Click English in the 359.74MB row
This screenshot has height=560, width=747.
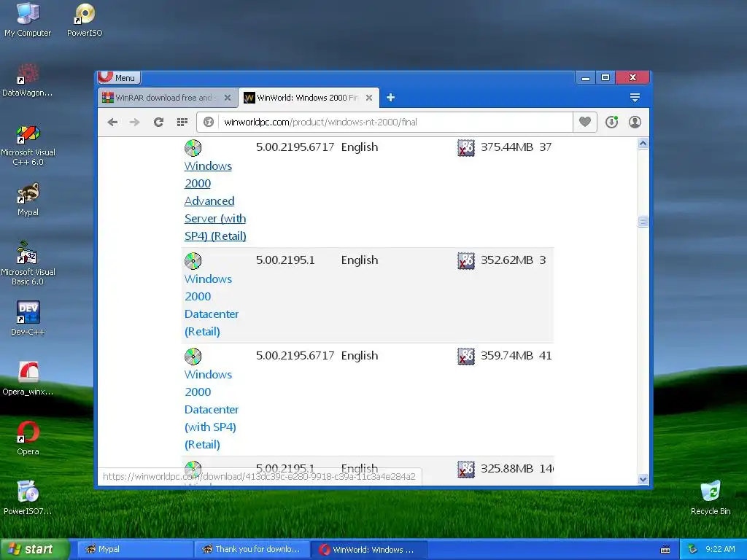coord(360,356)
